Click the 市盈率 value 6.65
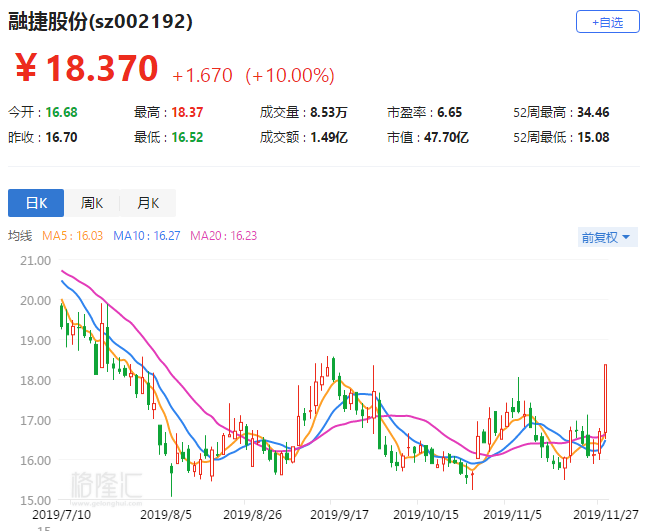The height and width of the screenshot is (531, 666). 449,112
